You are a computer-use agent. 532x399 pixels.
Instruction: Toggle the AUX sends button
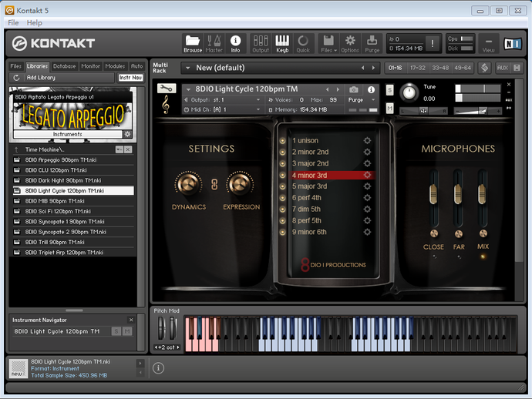click(x=502, y=68)
